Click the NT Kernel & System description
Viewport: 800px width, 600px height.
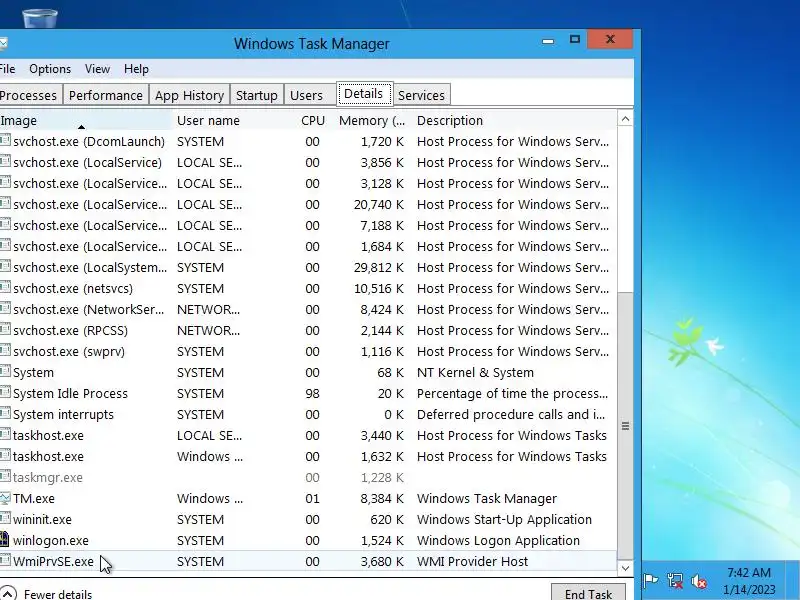click(x=475, y=372)
